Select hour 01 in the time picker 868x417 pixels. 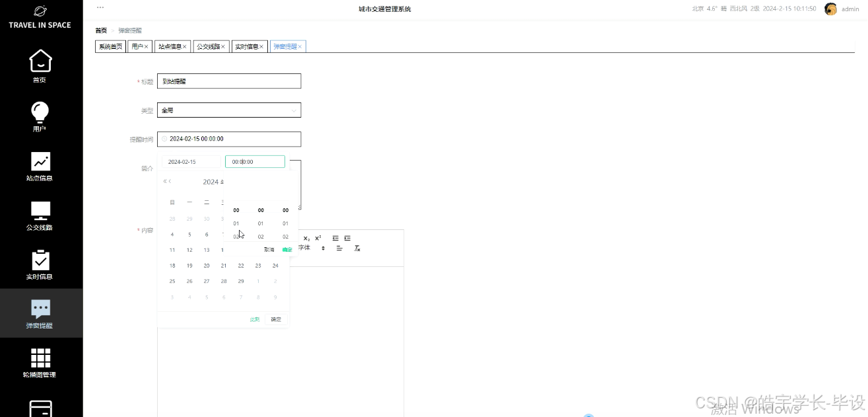(236, 223)
